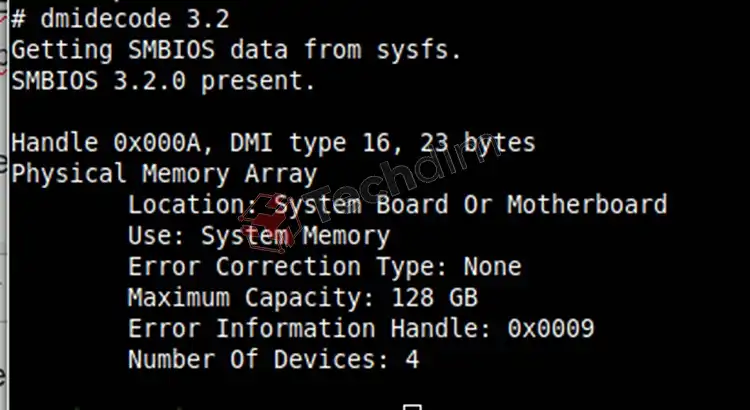Click the 'Location:' field label

pyautogui.click(x=192, y=204)
